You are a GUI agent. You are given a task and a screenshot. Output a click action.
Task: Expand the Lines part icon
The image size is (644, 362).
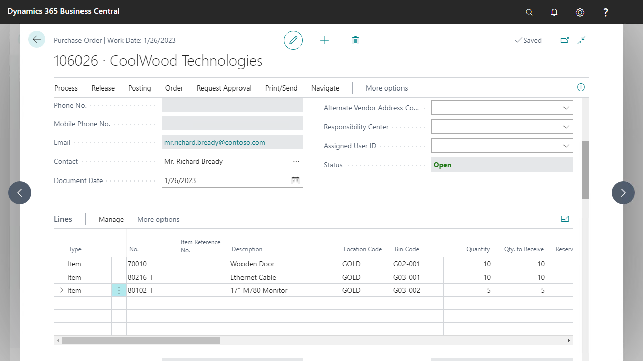tap(565, 219)
